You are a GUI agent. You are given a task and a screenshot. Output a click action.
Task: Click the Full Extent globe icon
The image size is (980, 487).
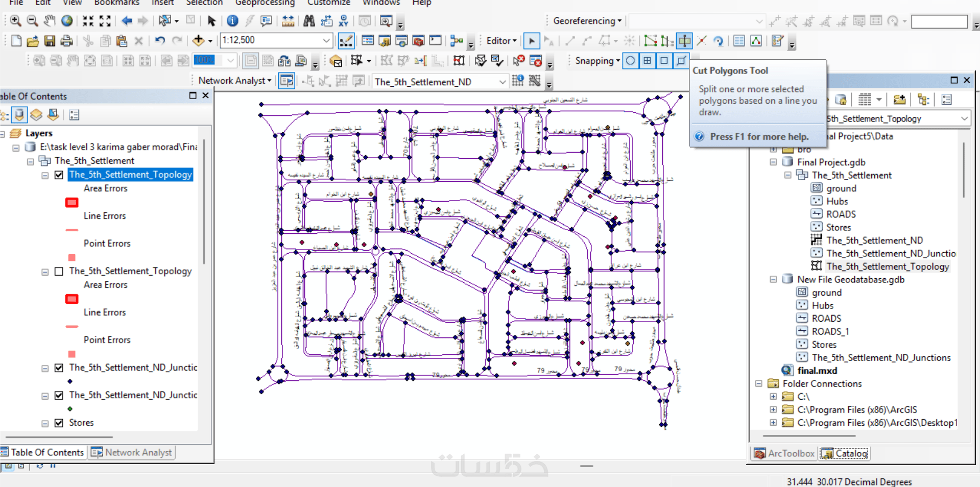tap(67, 21)
